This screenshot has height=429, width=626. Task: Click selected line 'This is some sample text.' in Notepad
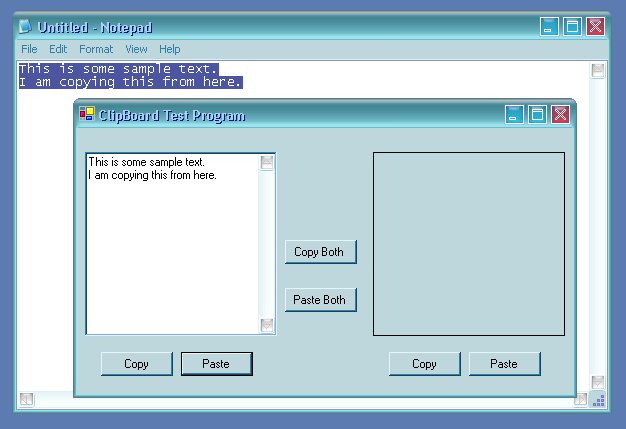(x=119, y=69)
